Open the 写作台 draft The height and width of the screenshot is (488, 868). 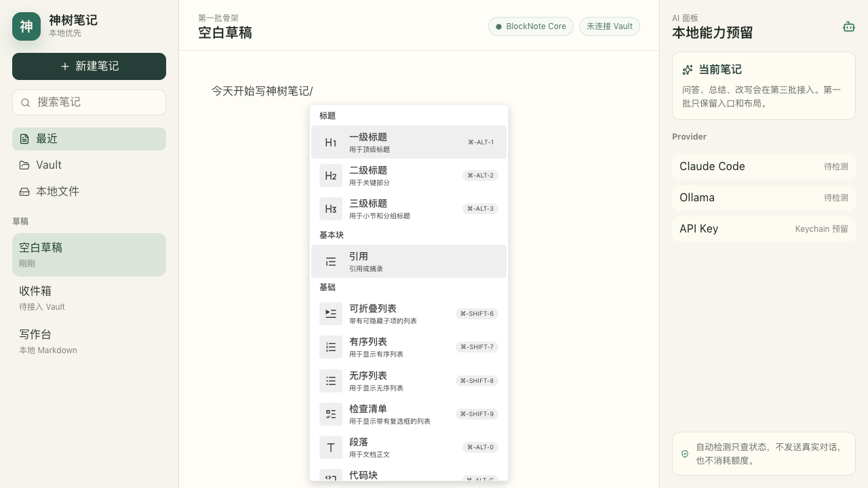coord(89,342)
